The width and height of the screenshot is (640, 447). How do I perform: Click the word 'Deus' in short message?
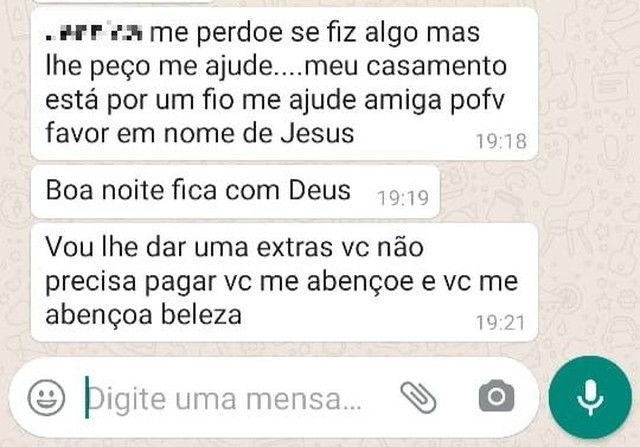[320, 190]
